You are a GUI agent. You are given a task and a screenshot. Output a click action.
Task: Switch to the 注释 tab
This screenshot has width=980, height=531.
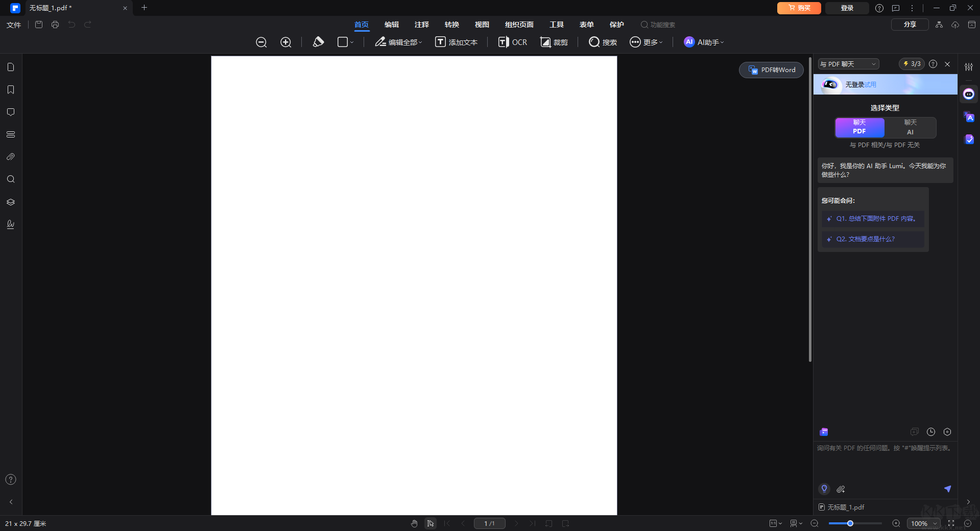[x=422, y=25]
